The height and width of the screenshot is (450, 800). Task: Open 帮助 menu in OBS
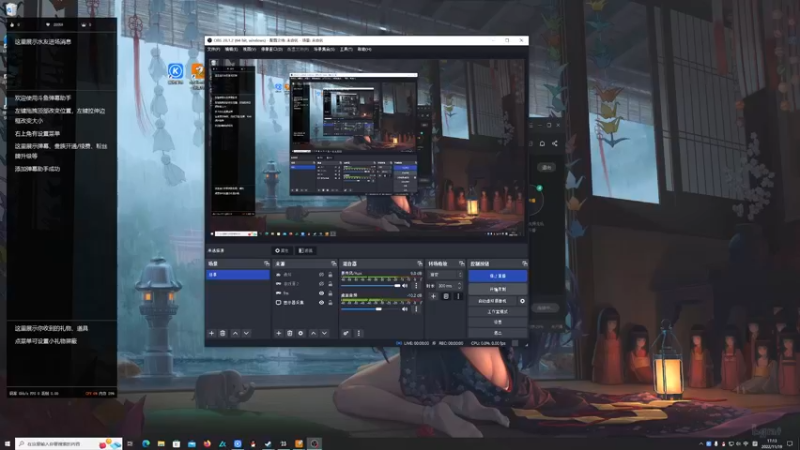pos(364,49)
